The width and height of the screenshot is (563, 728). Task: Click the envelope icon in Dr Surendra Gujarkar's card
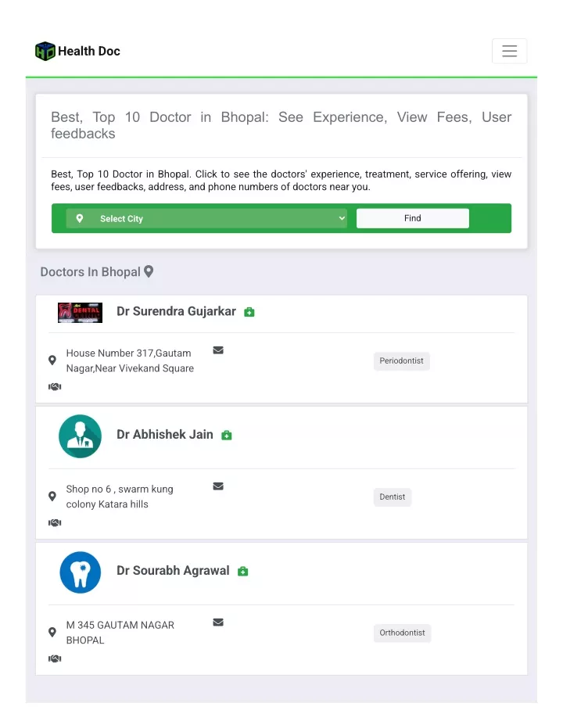(218, 350)
